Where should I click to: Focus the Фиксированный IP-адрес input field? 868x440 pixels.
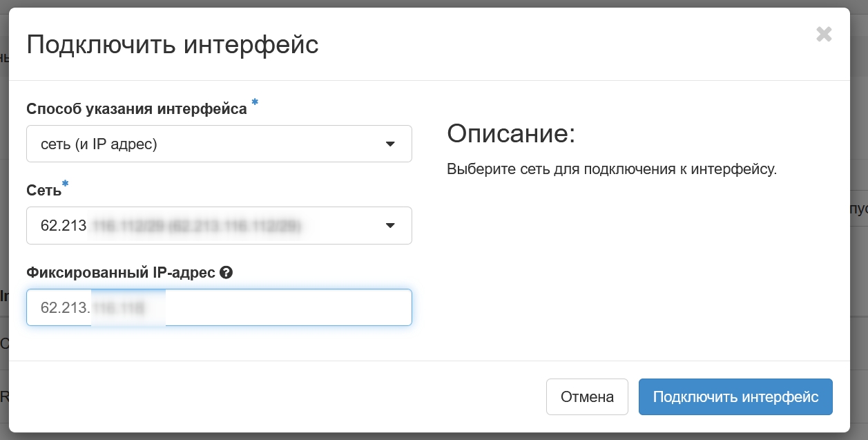click(219, 307)
